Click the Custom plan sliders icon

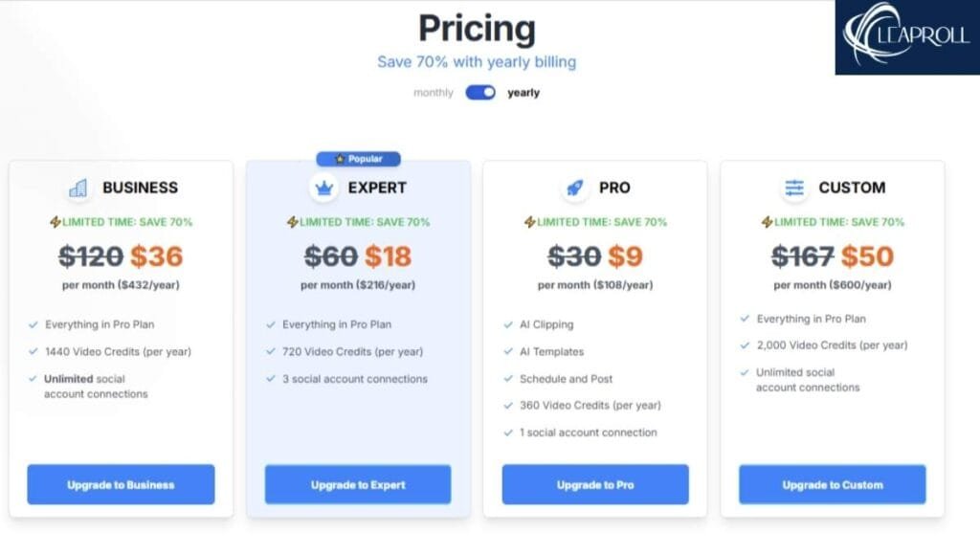tap(794, 189)
